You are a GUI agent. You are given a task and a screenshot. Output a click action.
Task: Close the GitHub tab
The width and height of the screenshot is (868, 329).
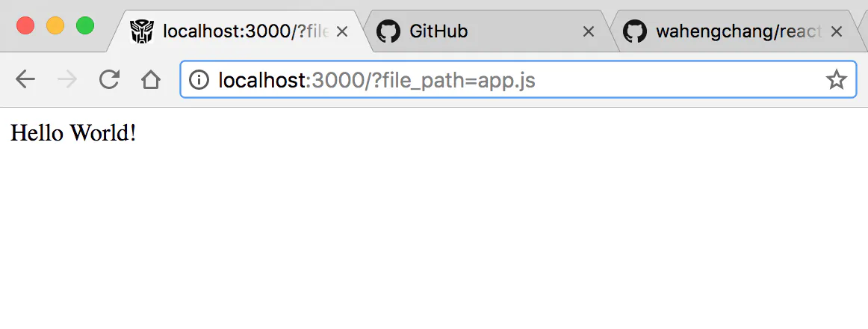(589, 32)
